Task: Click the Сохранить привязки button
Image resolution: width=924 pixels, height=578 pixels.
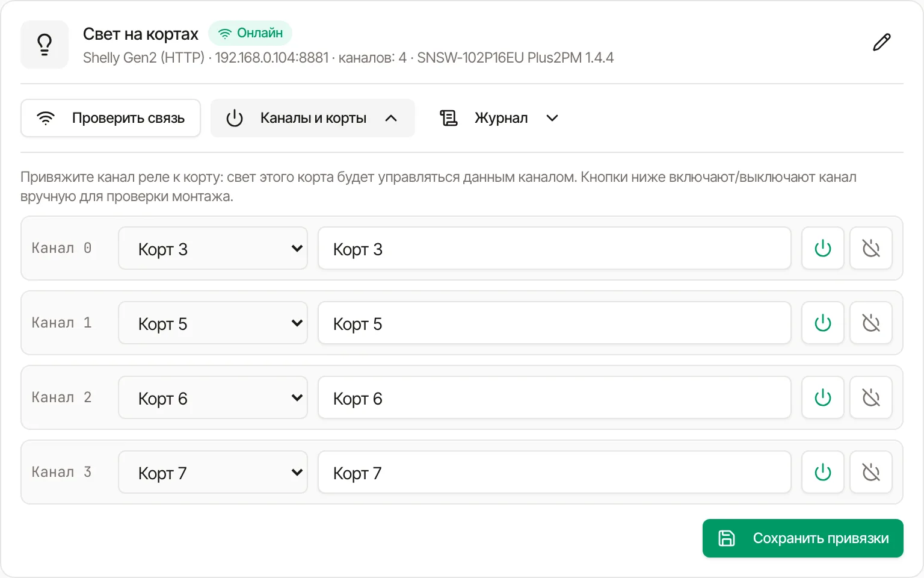Action: 803,538
